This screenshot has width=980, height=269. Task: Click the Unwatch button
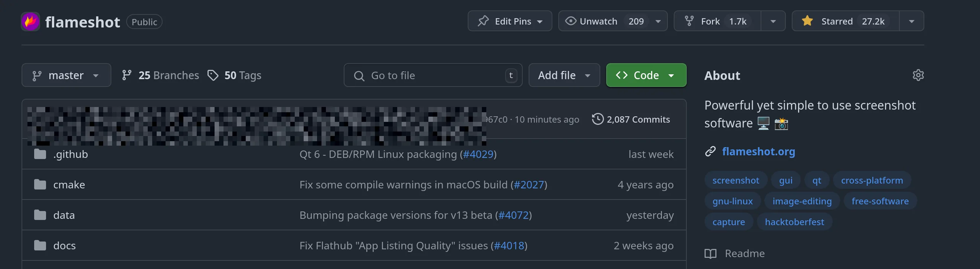(x=612, y=21)
